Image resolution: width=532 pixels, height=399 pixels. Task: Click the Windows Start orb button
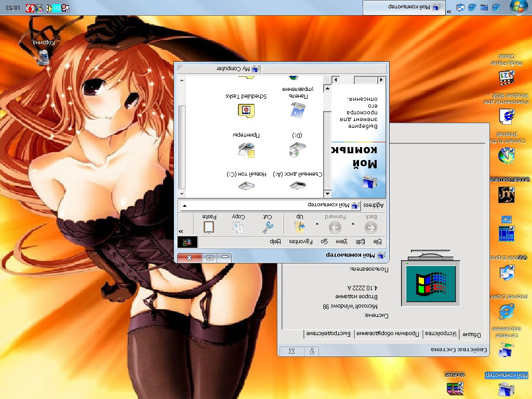[517, 7]
